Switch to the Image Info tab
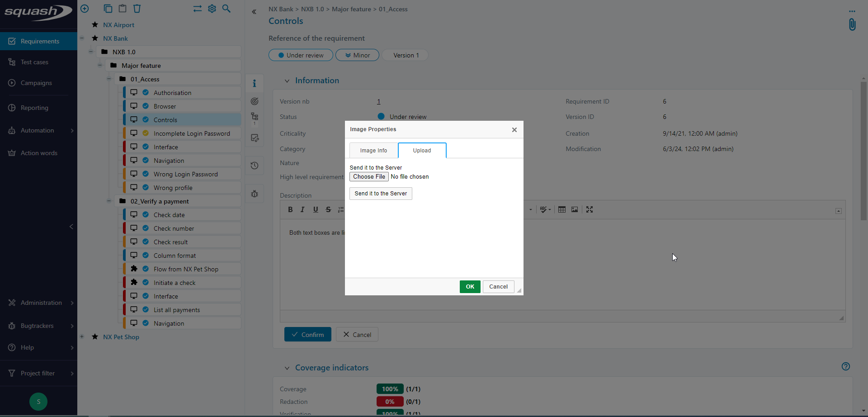This screenshot has width=868, height=417. [373, 151]
